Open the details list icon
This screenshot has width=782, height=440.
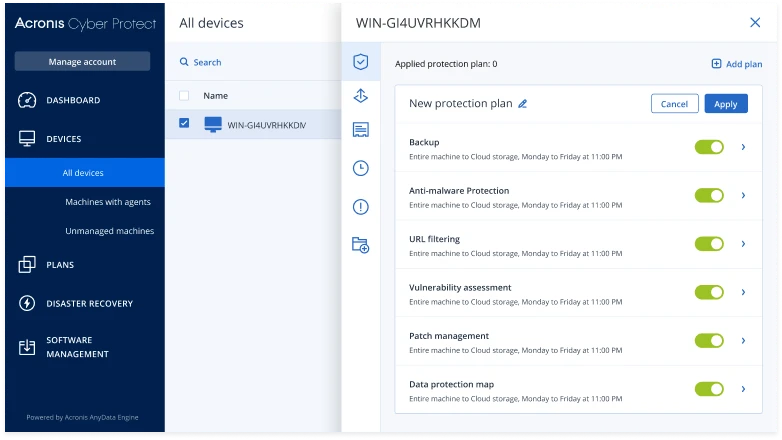361,130
